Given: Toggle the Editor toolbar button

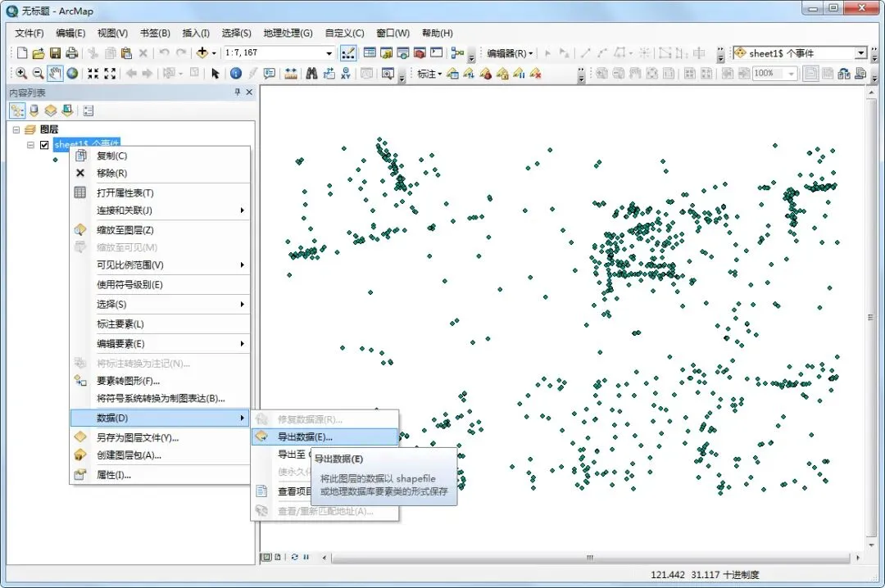Looking at the screenshot, I should [348, 53].
